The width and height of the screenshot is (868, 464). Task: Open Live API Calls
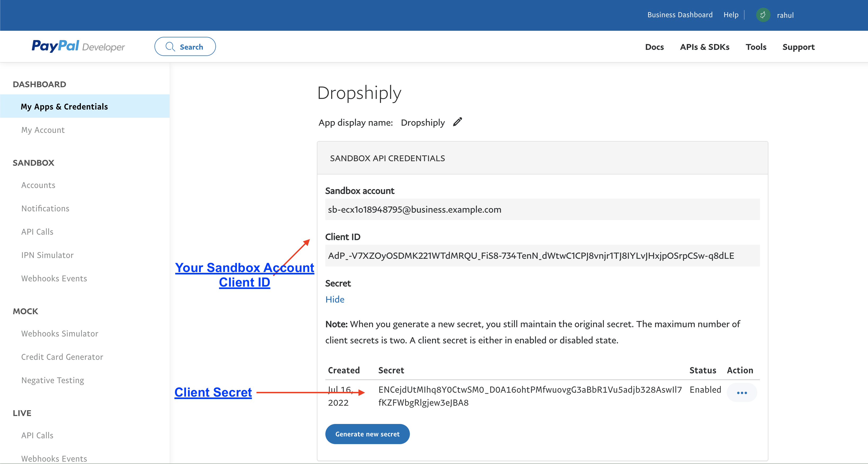37,435
